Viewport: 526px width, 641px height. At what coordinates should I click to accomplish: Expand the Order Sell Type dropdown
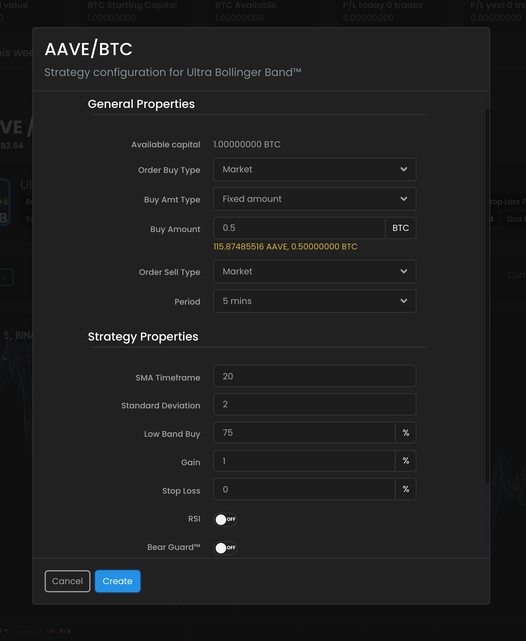pyautogui.click(x=315, y=271)
